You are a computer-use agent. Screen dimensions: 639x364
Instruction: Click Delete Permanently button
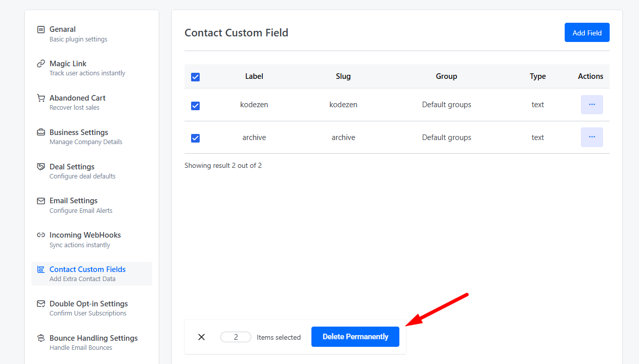coord(355,337)
